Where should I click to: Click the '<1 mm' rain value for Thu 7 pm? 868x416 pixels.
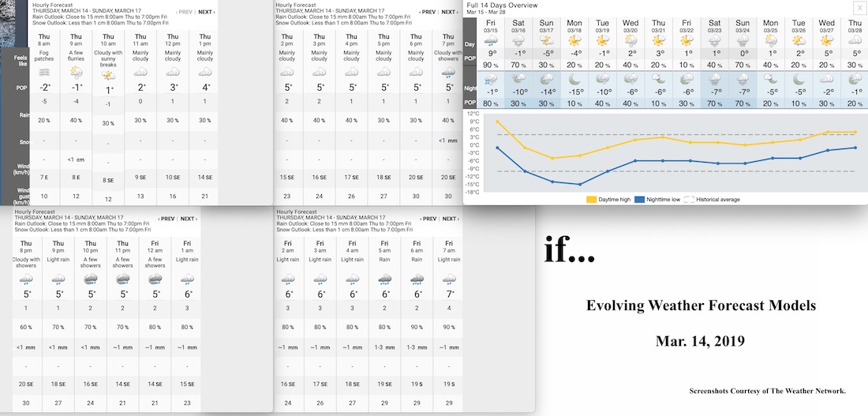tap(448, 141)
